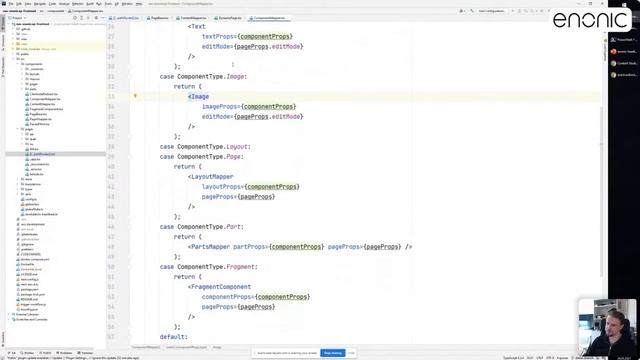Click the presenter webcam thumbnail
This screenshot has width=640, height=360.
[607, 327]
